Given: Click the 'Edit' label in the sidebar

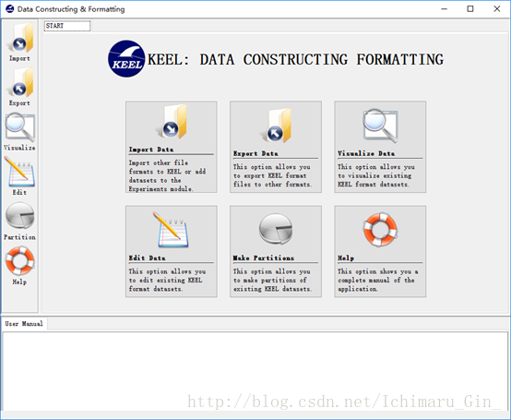Looking at the screenshot, I should [x=20, y=192].
